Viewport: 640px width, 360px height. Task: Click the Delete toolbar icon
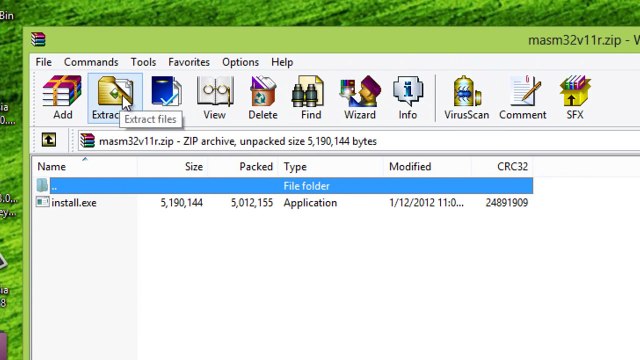point(263,91)
